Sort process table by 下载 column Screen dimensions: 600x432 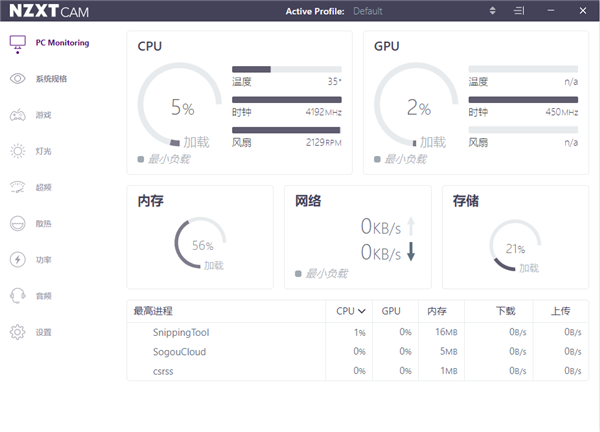pos(505,311)
